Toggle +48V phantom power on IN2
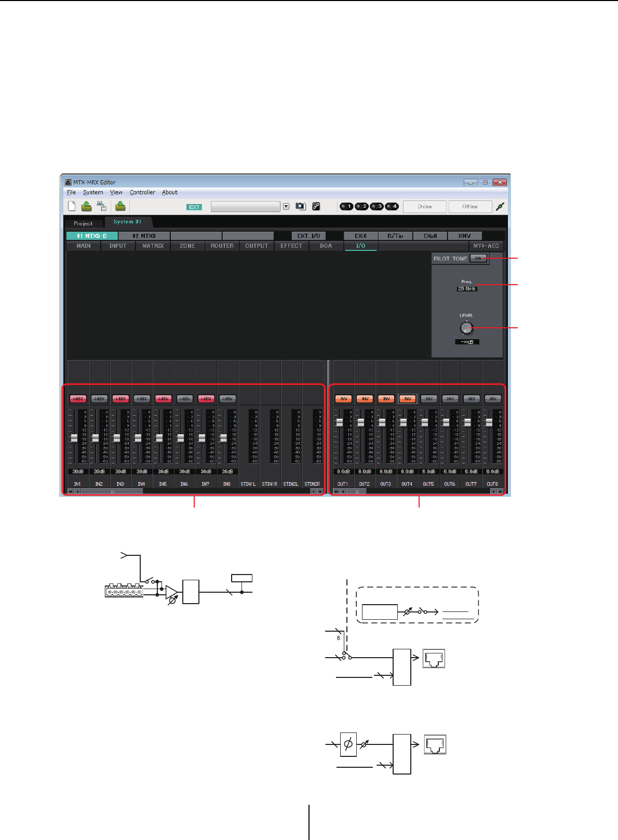Viewport: 618px width, 840px height. point(99,399)
